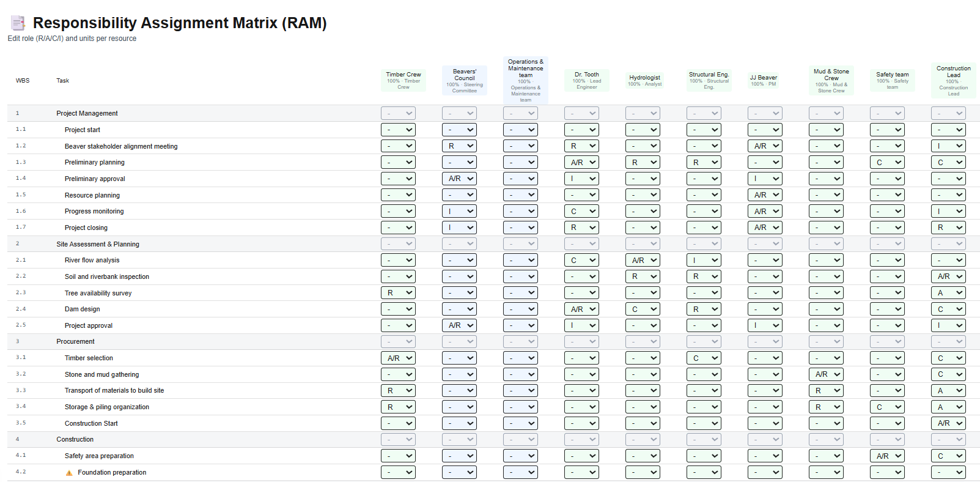Select the Project Management group row
This screenshot has width=980, height=482.
87,113
